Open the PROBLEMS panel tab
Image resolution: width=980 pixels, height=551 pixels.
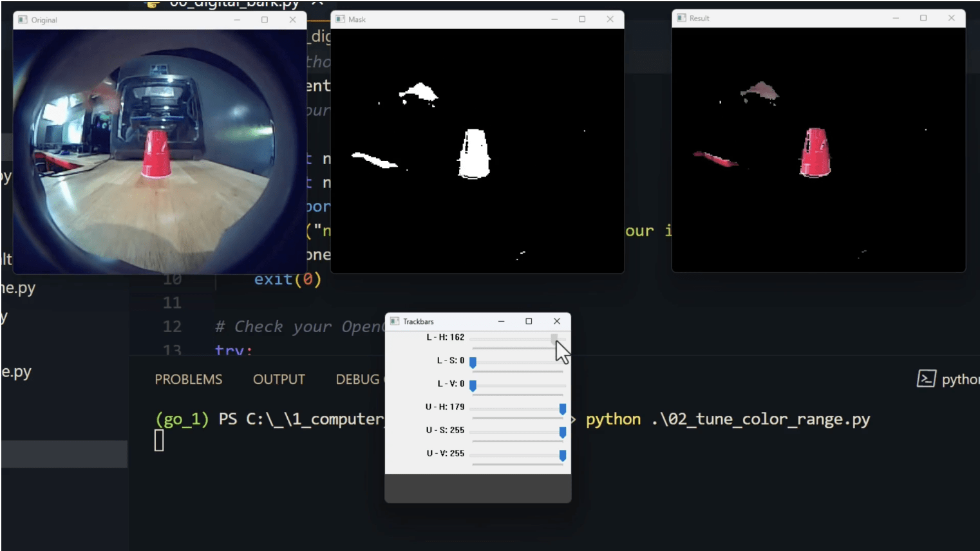pyautogui.click(x=188, y=380)
